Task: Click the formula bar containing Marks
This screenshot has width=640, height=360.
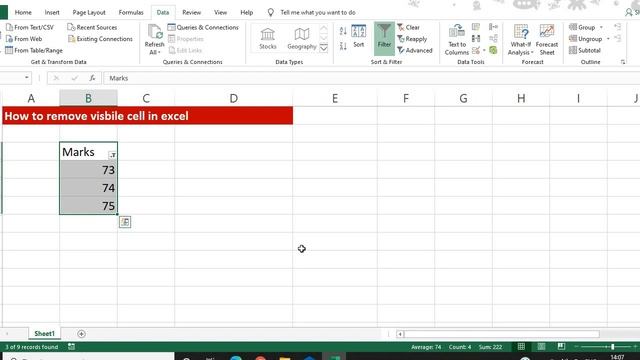Action: (x=371, y=78)
